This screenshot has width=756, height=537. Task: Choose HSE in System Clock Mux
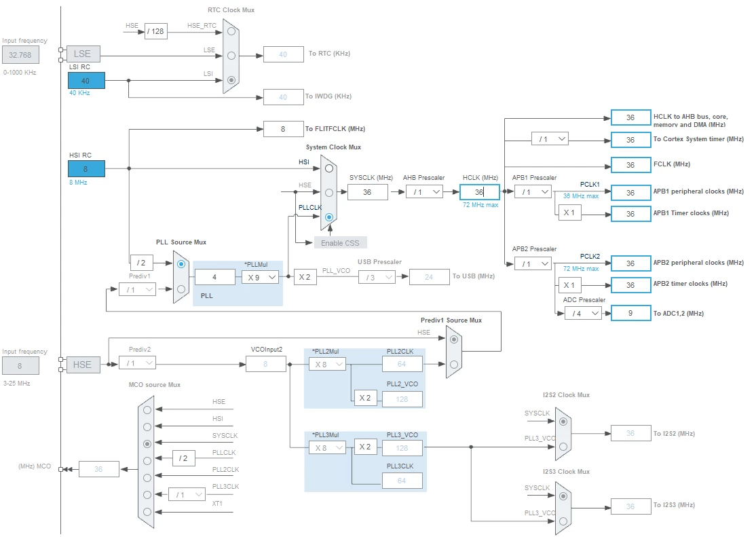(329, 193)
